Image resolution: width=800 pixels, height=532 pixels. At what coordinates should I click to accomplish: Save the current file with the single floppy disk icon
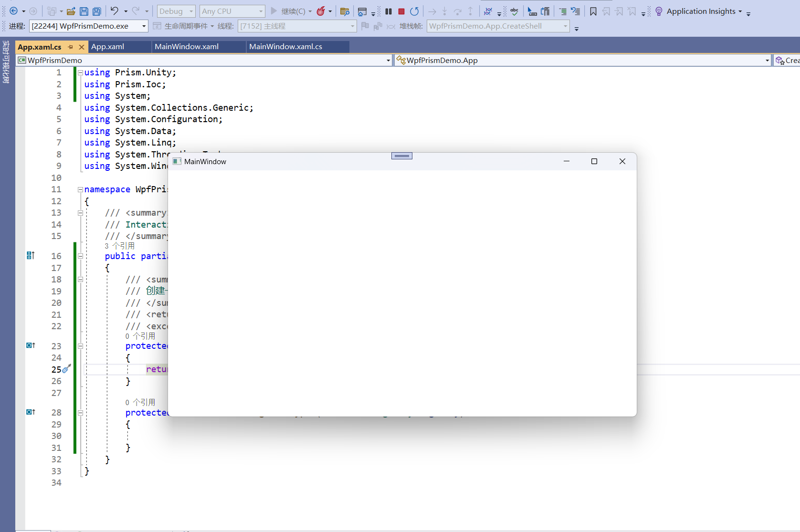pos(84,11)
